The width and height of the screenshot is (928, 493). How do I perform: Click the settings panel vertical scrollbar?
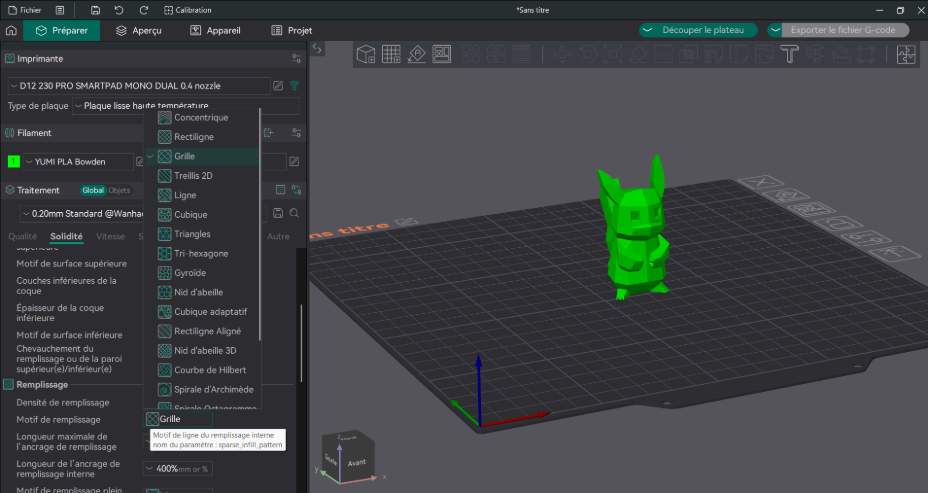click(x=302, y=343)
